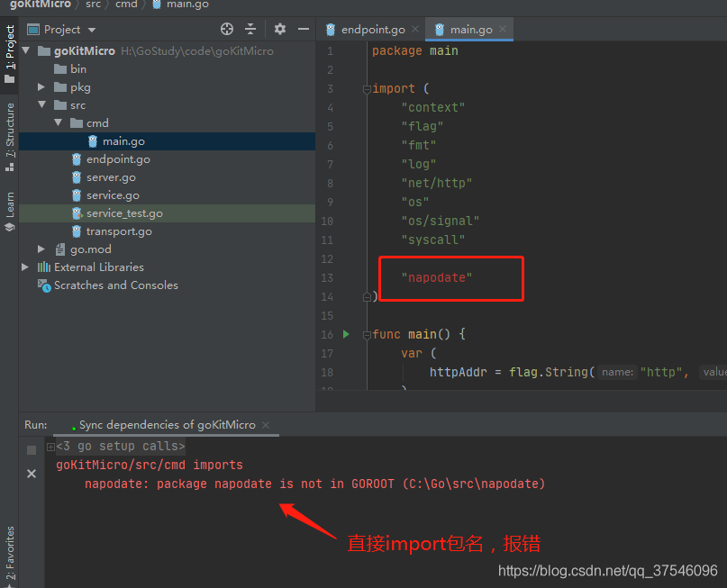Switch to the endpoint.go editor tab
Screen dimensions: 727x588
pyautogui.click(x=372, y=30)
